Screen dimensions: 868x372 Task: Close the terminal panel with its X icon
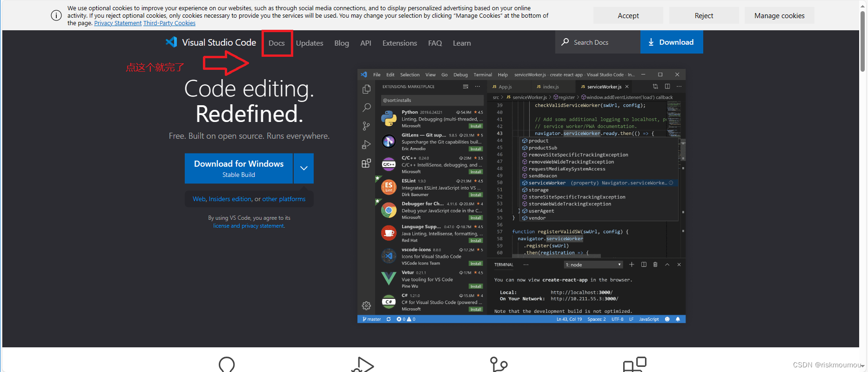(679, 264)
